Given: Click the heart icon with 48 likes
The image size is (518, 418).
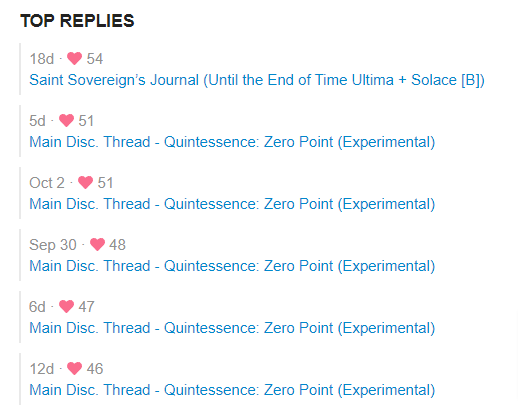Looking at the screenshot, I should coord(97,245).
